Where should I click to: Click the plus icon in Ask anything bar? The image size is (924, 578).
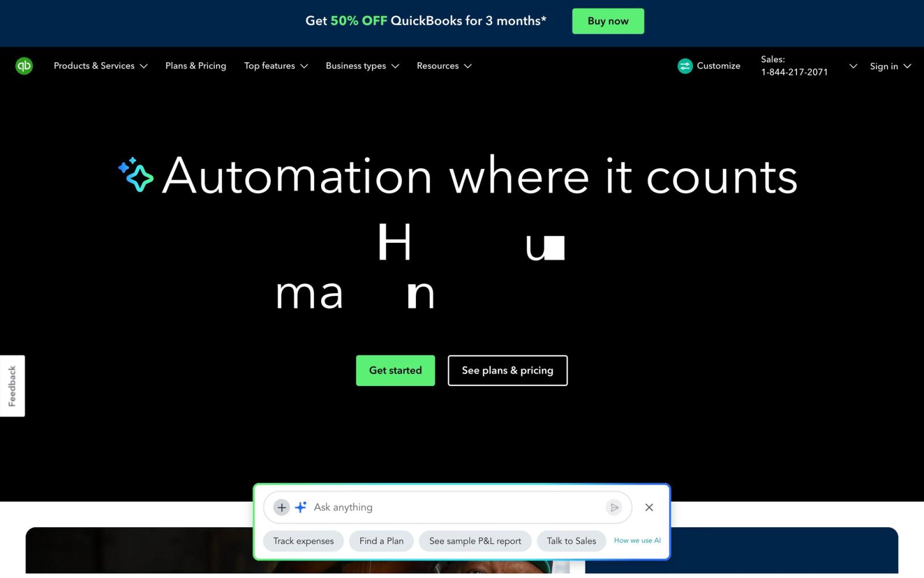[x=281, y=507]
